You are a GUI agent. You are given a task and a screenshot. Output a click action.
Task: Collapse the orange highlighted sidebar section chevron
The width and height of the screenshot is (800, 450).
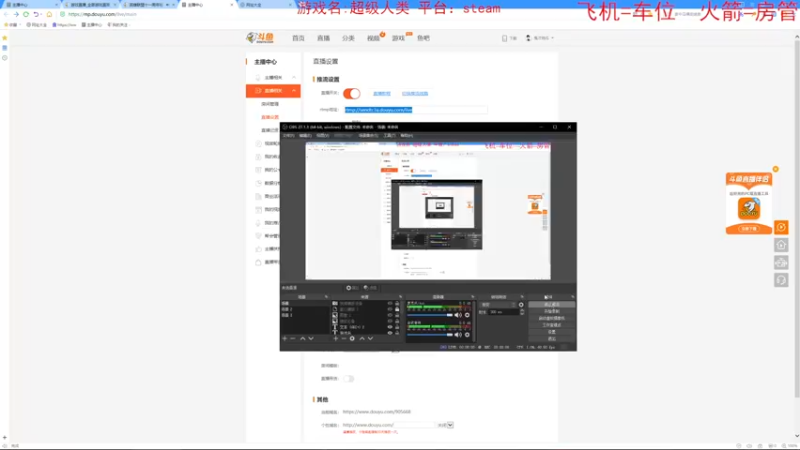[294, 91]
